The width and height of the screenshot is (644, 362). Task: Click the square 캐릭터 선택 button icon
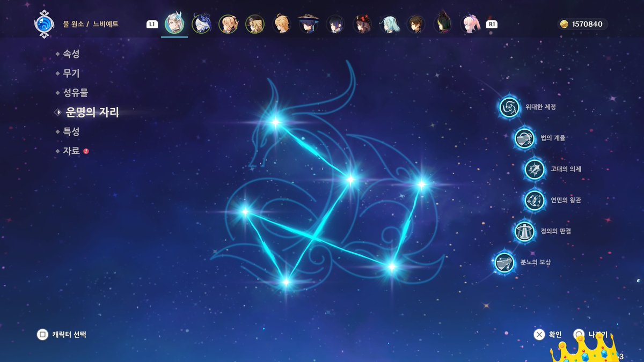pyautogui.click(x=42, y=335)
